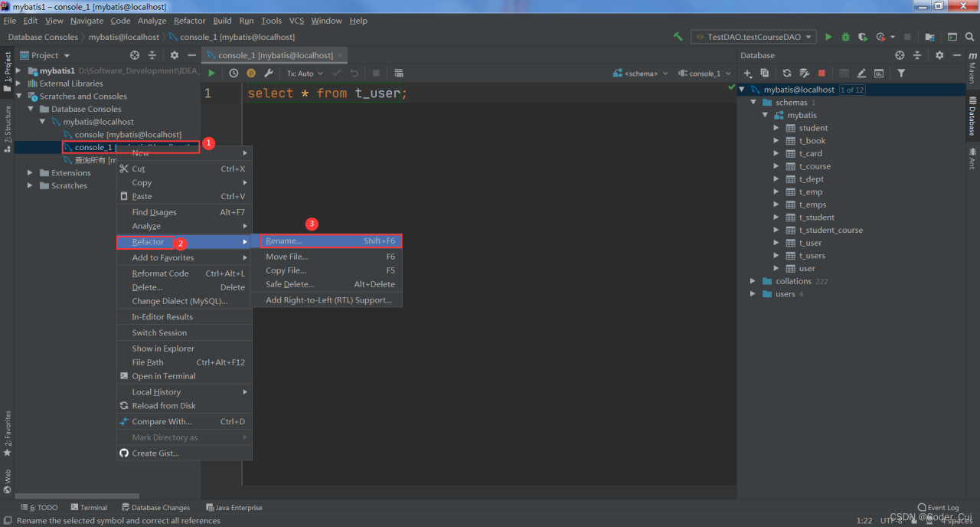Click Database Consoles breadcrumb
The image size is (980, 527).
point(43,37)
